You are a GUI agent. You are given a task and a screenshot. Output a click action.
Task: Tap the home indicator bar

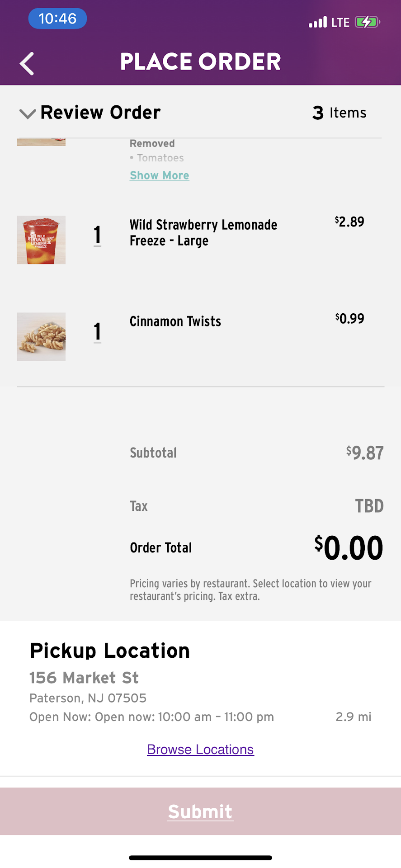pos(200,858)
